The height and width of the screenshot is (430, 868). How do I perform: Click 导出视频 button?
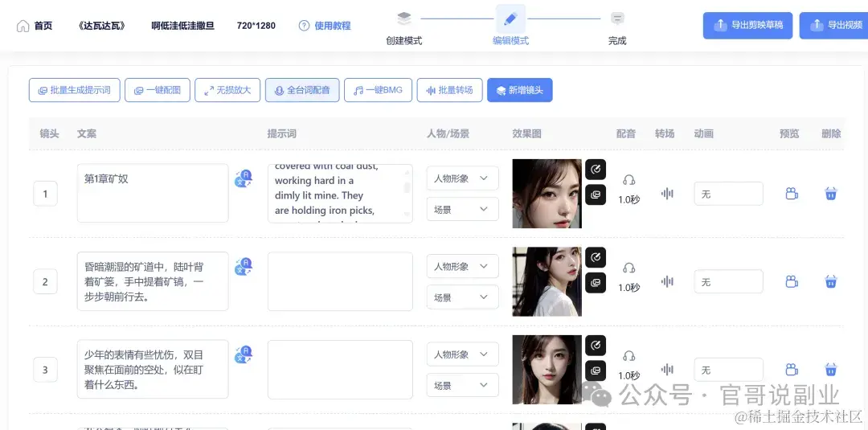tap(833, 26)
